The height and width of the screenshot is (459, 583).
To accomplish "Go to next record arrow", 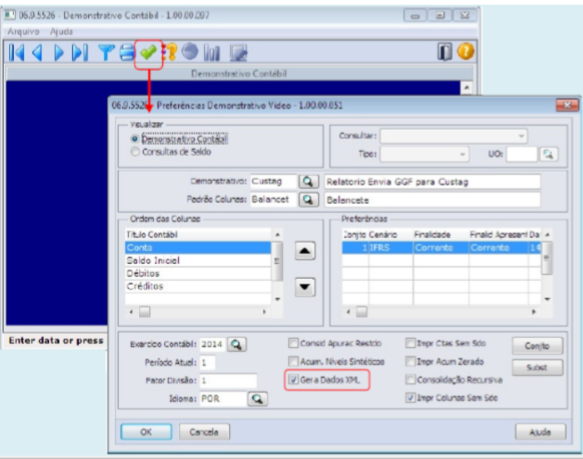I will click(59, 52).
